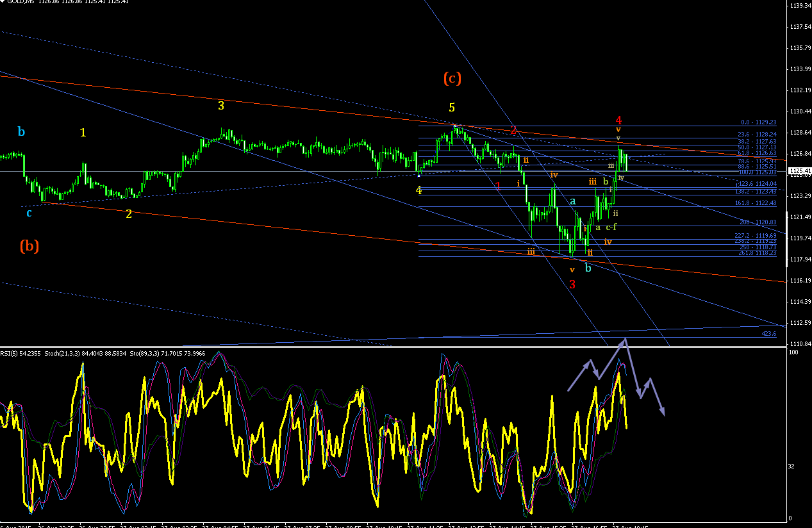This screenshot has width=812, height=528.
Task: Click Fibonacci level 261.8 1118.23
Action: coord(756,253)
